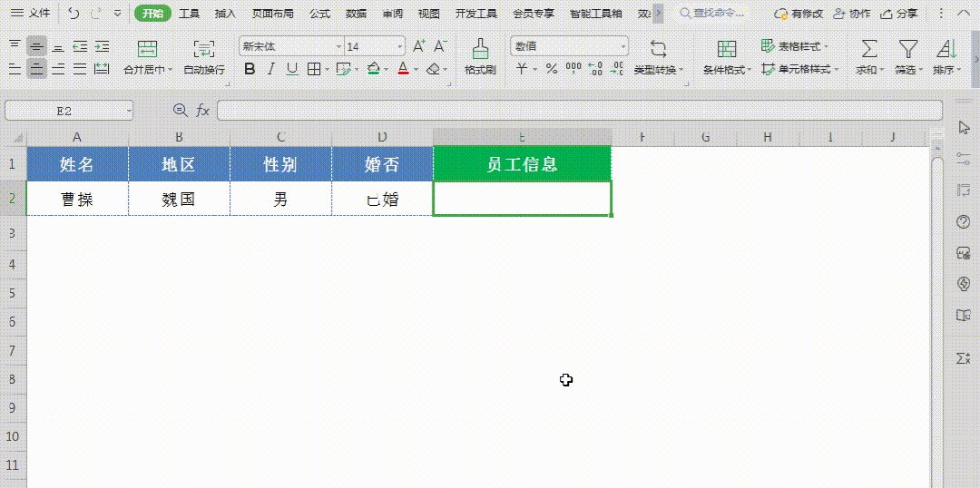
Task: Redo the undone action
Action: click(x=95, y=13)
